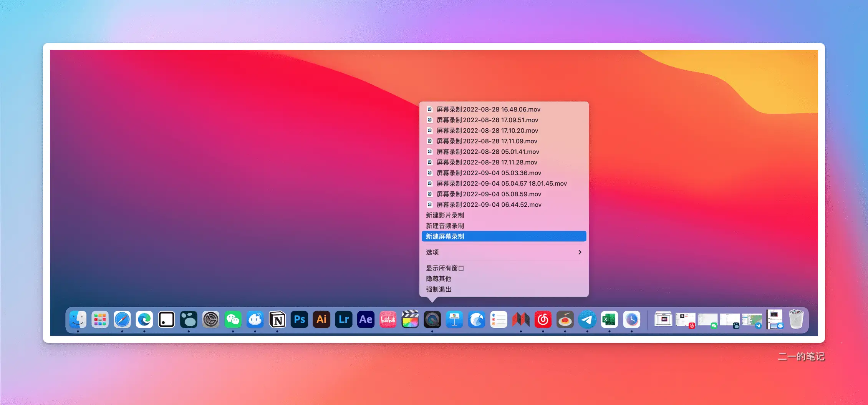
Task: Click the QuickTime Player Dock icon
Action: click(x=432, y=319)
